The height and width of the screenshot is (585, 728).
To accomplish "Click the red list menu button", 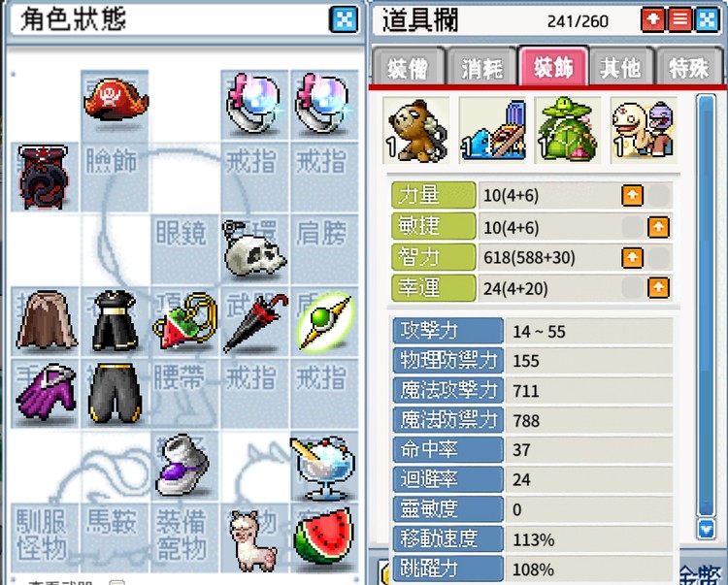I will (679, 20).
